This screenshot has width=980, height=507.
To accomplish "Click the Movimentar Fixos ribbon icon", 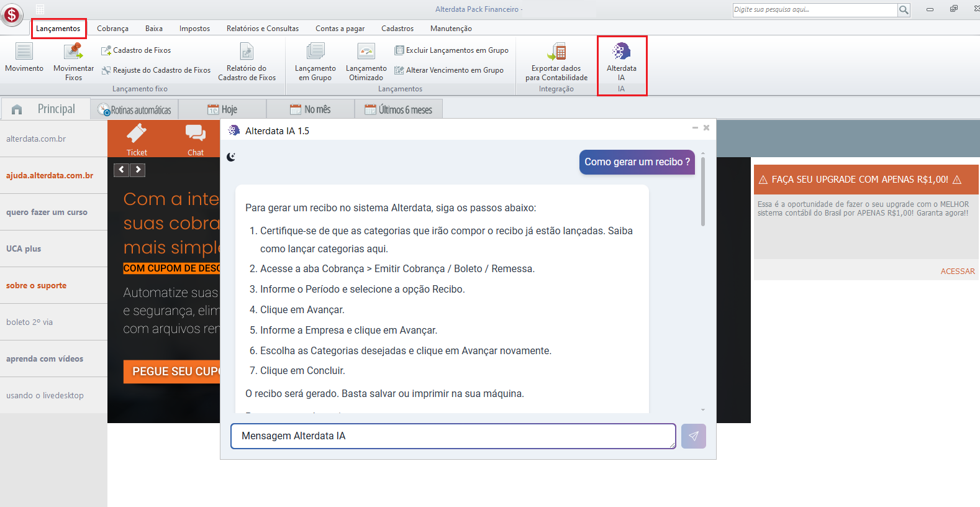I will point(73,62).
